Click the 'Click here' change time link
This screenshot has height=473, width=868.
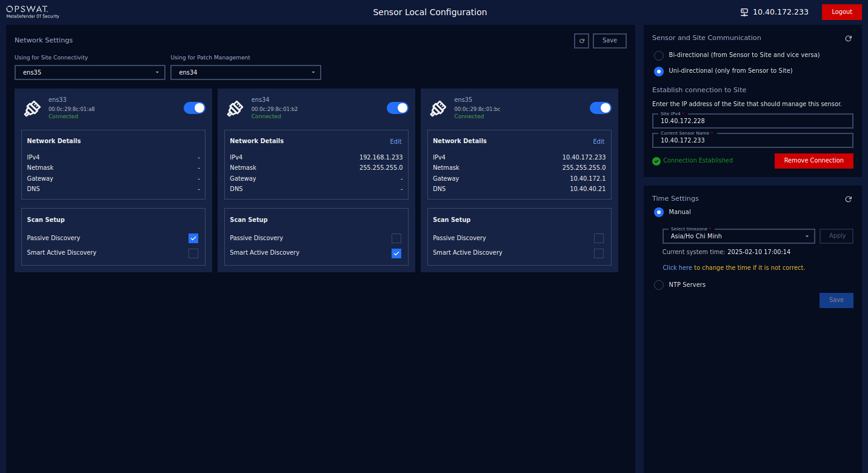click(677, 268)
